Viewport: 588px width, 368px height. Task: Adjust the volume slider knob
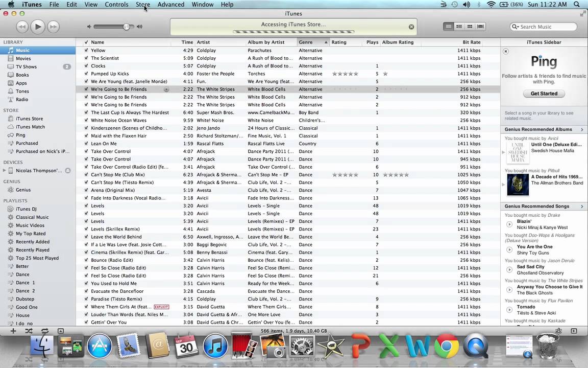[127, 27]
